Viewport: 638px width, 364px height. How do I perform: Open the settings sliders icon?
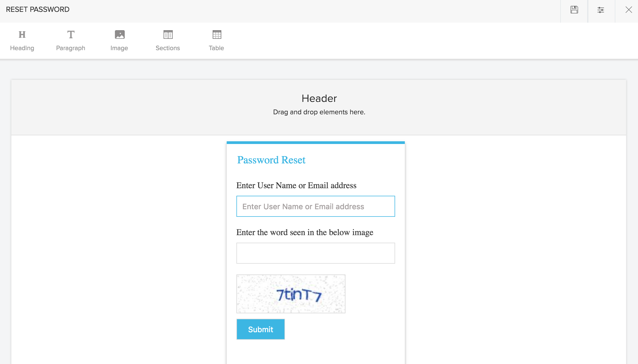coord(601,10)
